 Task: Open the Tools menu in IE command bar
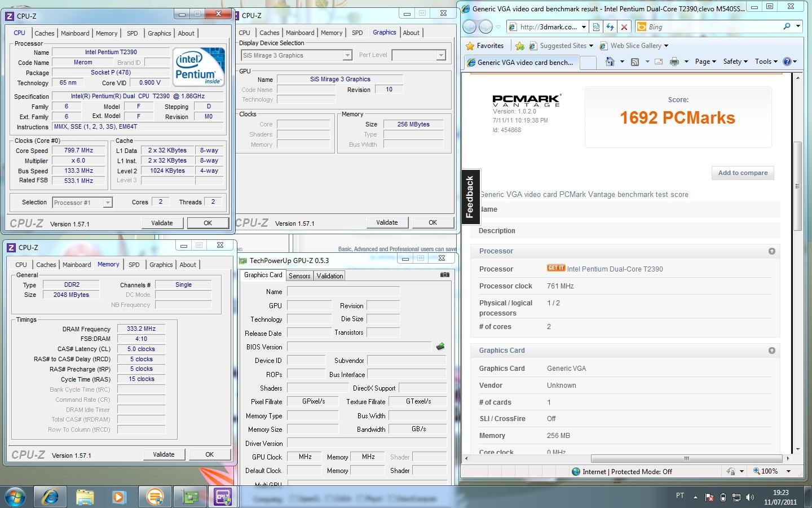click(766, 62)
